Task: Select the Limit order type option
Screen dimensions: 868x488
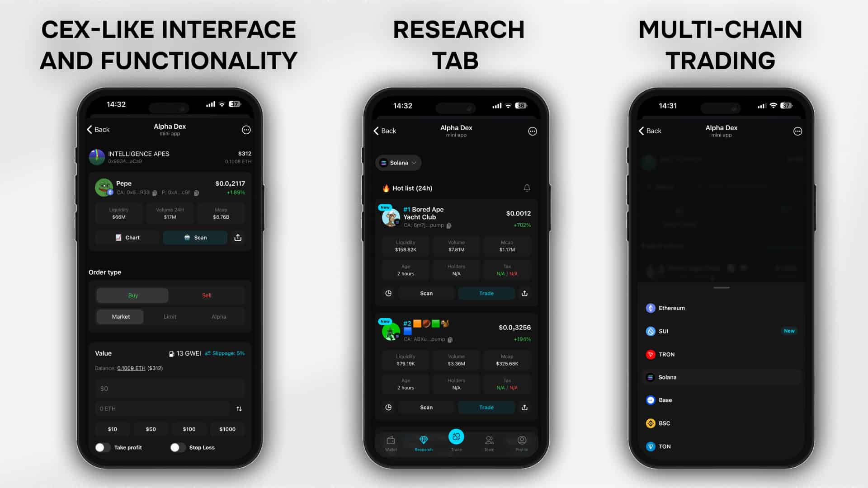Action: 170,316
